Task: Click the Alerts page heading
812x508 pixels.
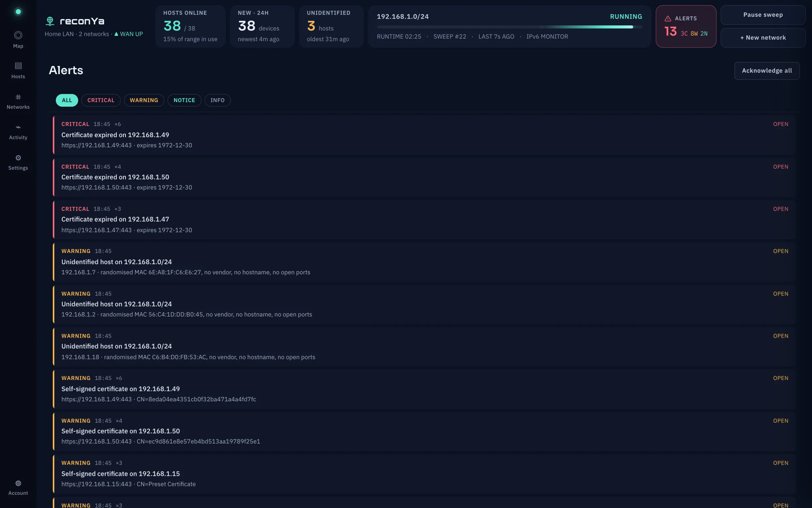Action: (x=66, y=70)
